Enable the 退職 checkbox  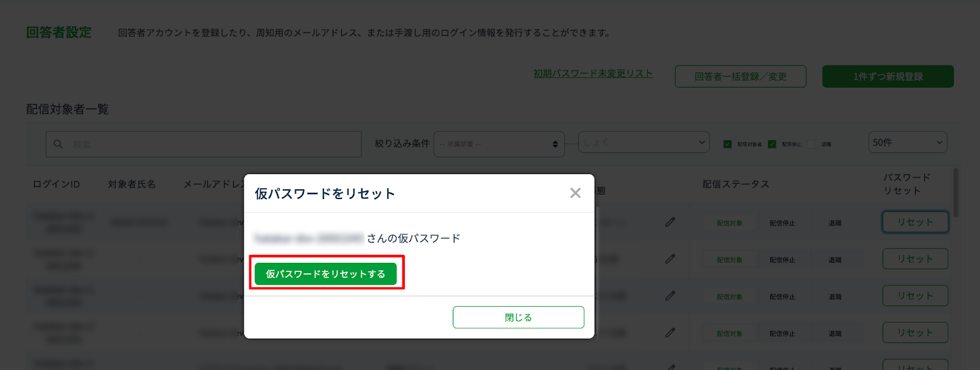pyautogui.click(x=812, y=144)
